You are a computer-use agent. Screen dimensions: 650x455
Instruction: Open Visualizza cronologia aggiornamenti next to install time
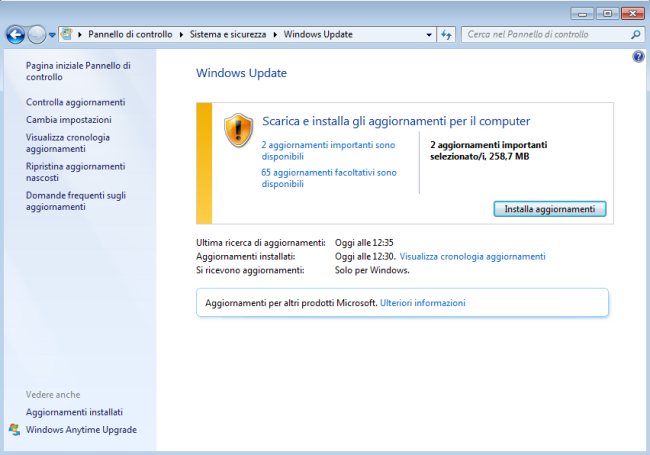[473, 257]
